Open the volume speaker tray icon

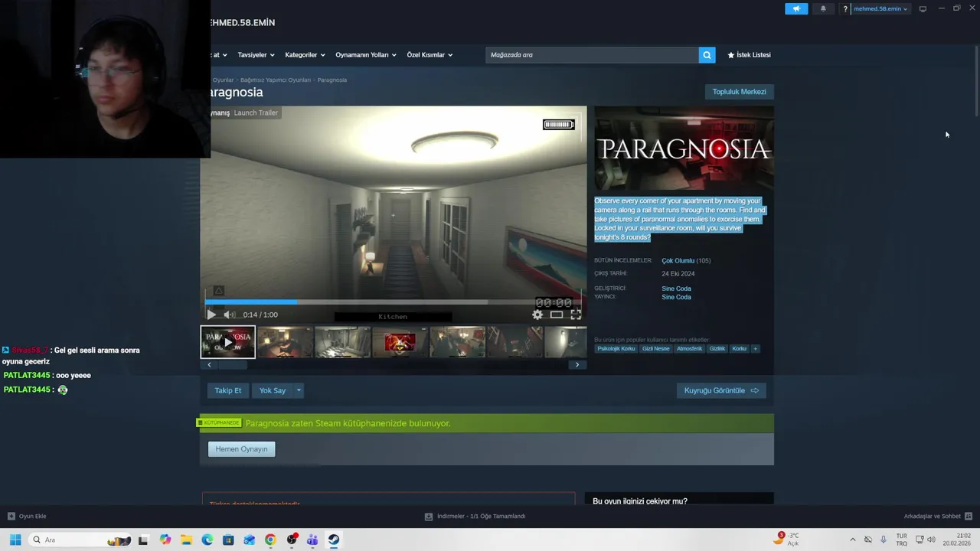[x=931, y=540]
